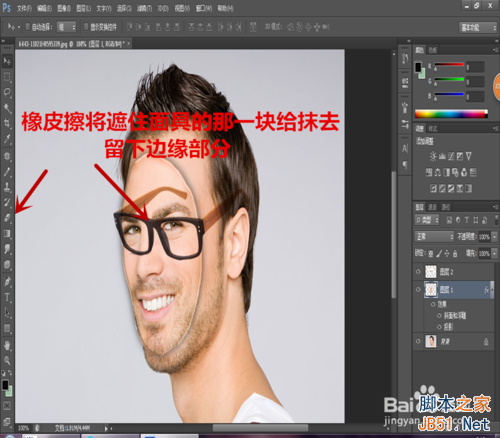Select the Pen tool

pos(7,282)
